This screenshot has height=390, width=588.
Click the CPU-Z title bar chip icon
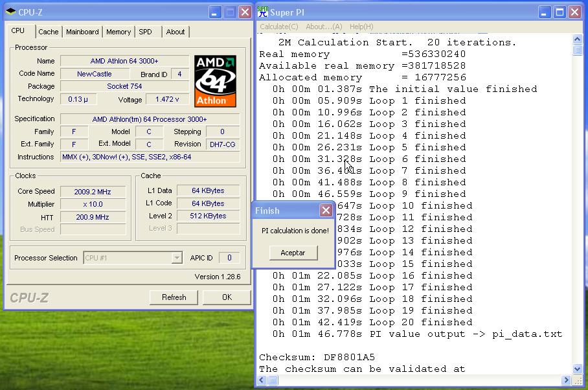point(11,12)
